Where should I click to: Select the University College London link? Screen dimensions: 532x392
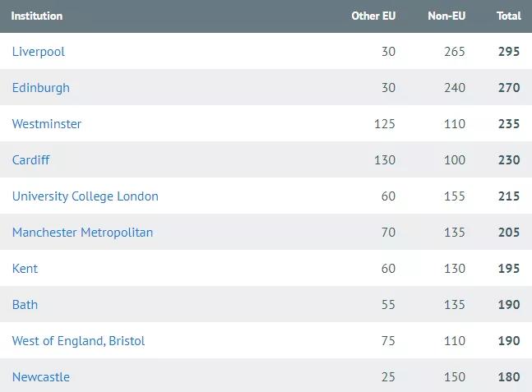[86, 196]
